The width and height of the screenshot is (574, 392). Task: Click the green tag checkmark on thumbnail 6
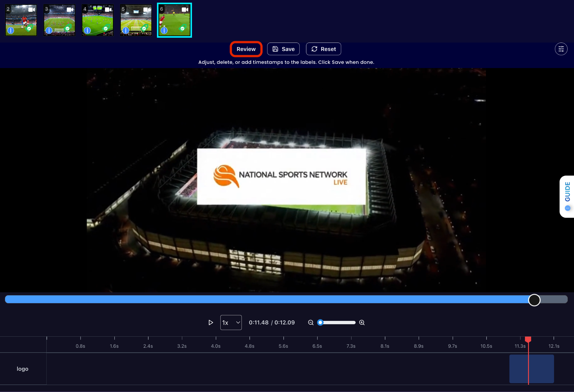pyautogui.click(x=182, y=28)
